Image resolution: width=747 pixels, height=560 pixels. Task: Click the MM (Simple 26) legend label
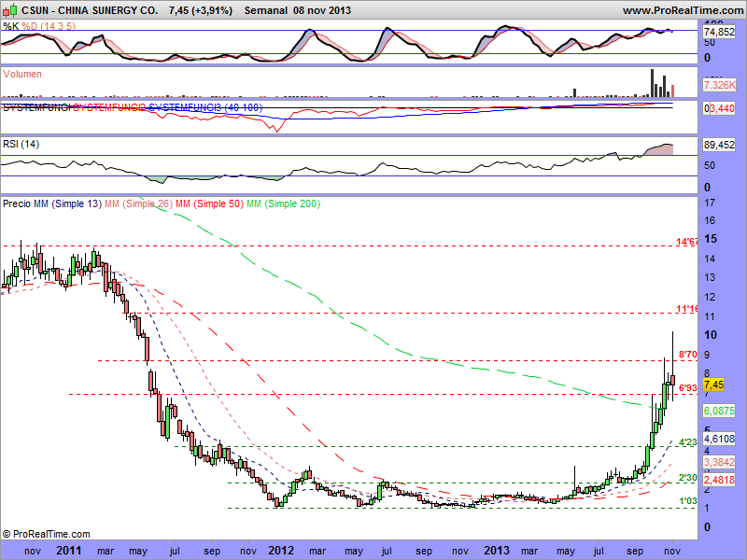tap(138, 203)
